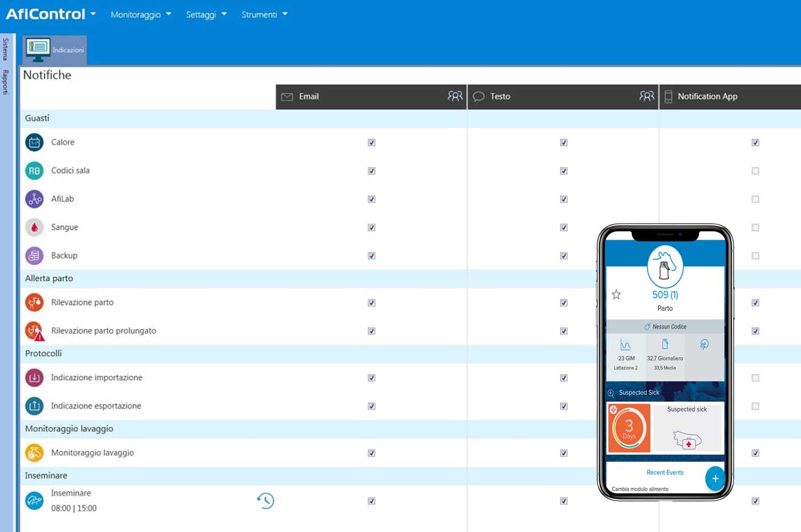Click Email column recipients group icon
Viewport: 801px width, 532px height.
pos(455,96)
